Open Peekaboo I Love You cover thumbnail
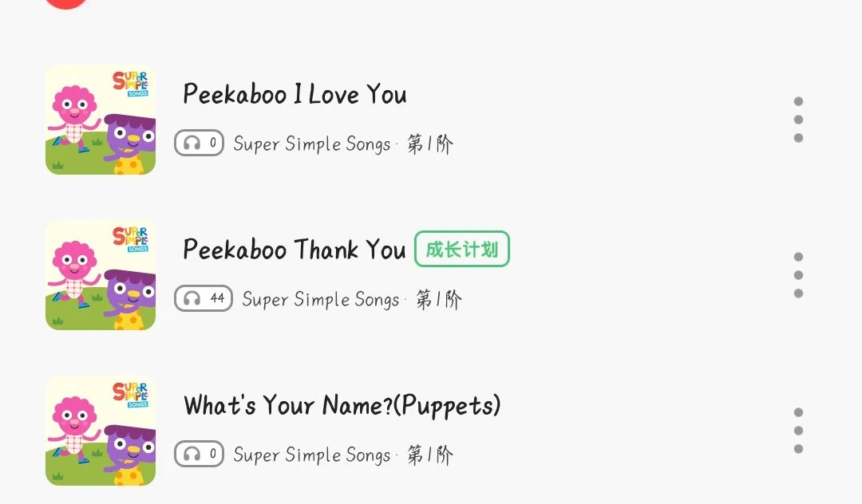The height and width of the screenshot is (504, 862). pyautogui.click(x=101, y=120)
